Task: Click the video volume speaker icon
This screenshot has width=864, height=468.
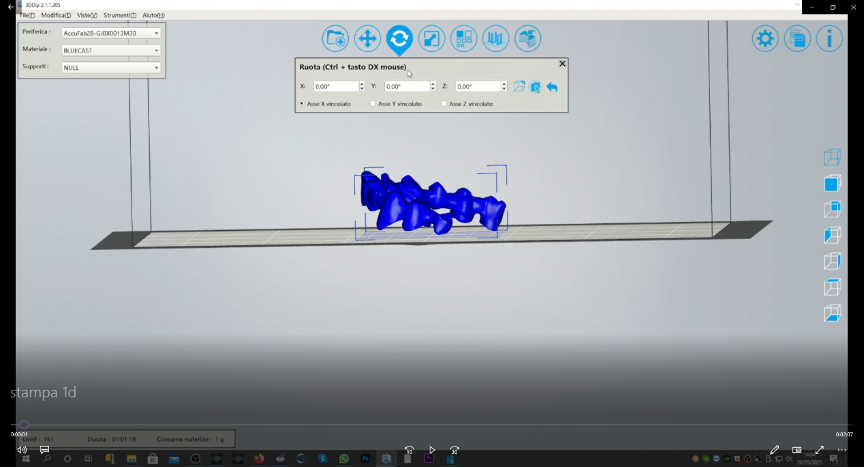Action: point(22,450)
